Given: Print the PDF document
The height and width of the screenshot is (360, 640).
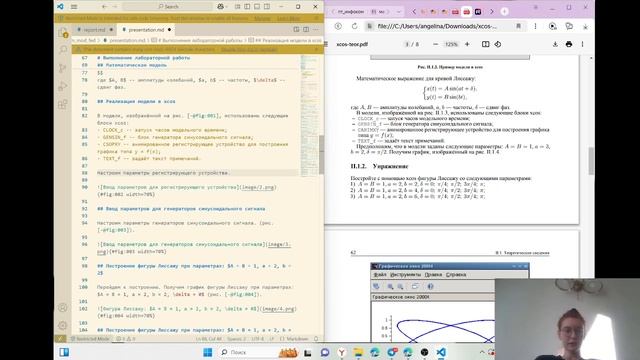Looking at the screenshot, I should click(x=569, y=44).
